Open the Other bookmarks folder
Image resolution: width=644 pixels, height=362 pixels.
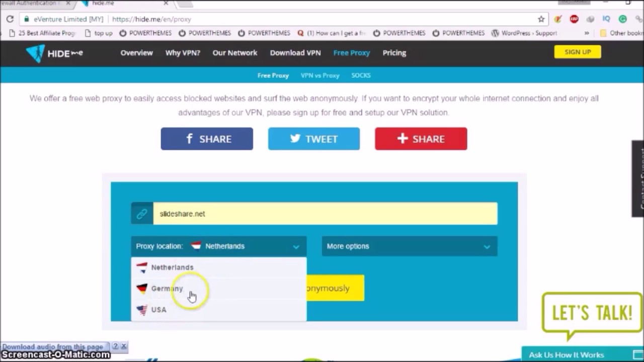(621, 33)
